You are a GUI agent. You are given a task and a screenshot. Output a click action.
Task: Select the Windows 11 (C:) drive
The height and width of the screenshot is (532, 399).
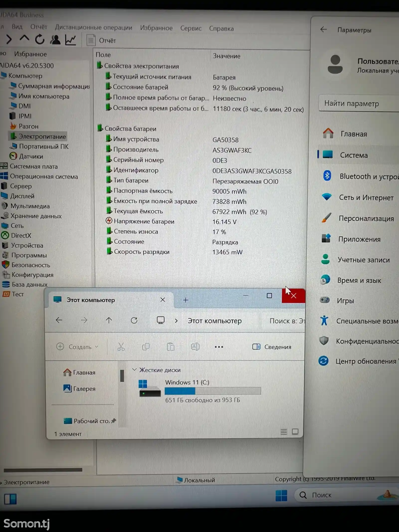199,391
